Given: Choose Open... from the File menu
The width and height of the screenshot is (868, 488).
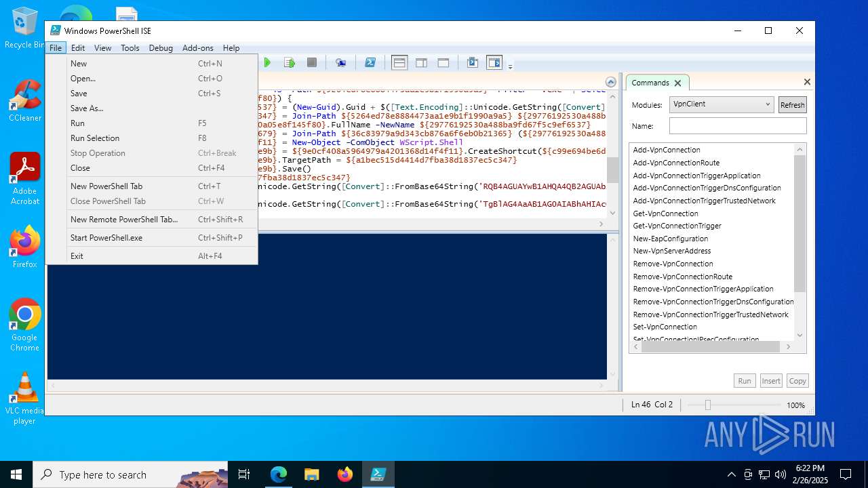Looking at the screenshot, I should 152,79.
